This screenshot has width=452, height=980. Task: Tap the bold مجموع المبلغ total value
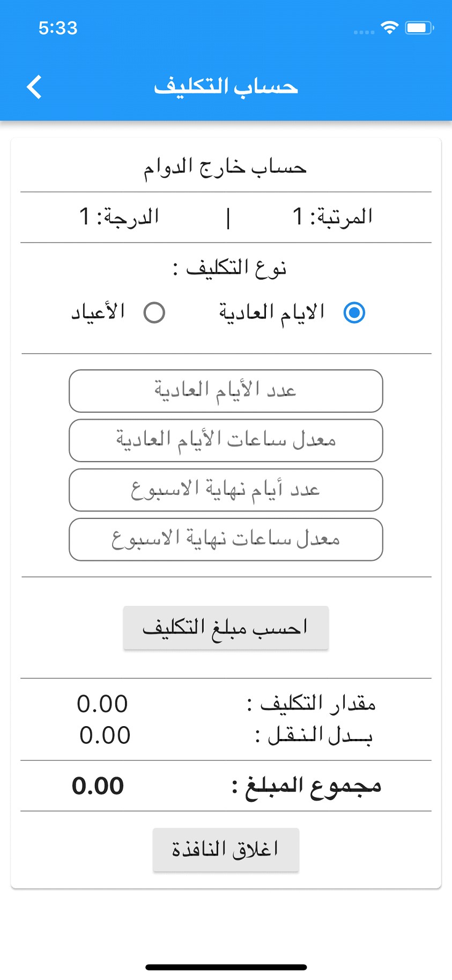(x=98, y=786)
